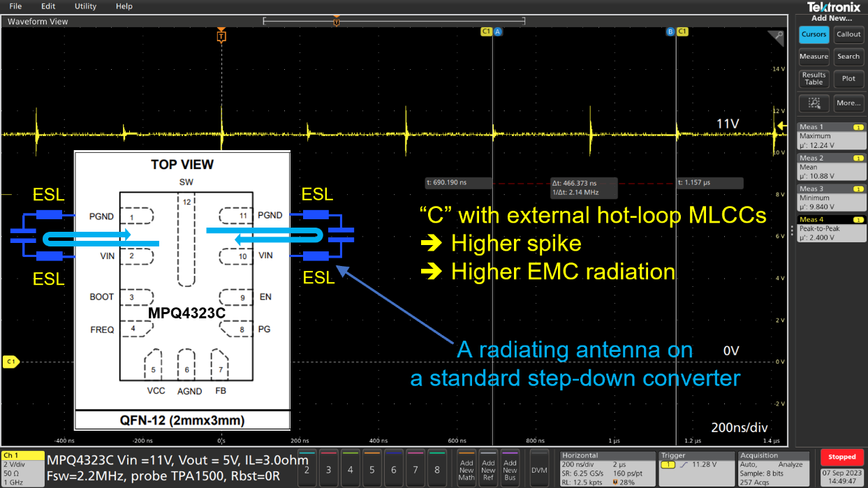Click Add New Ref button

point(488,469)
